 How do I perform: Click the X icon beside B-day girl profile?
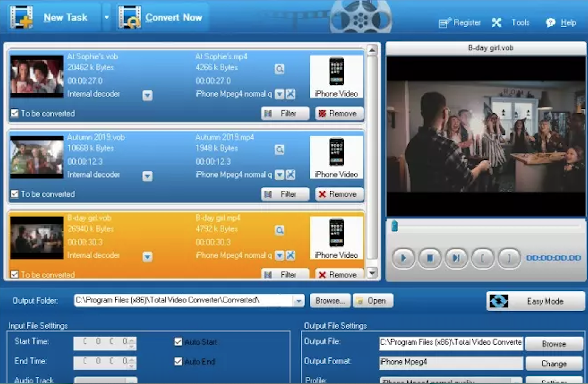click(290, 255)
